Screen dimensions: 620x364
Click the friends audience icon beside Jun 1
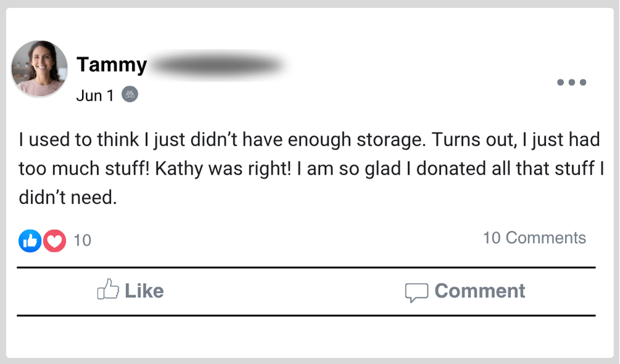pyautogui.click(x=130, y=94)
